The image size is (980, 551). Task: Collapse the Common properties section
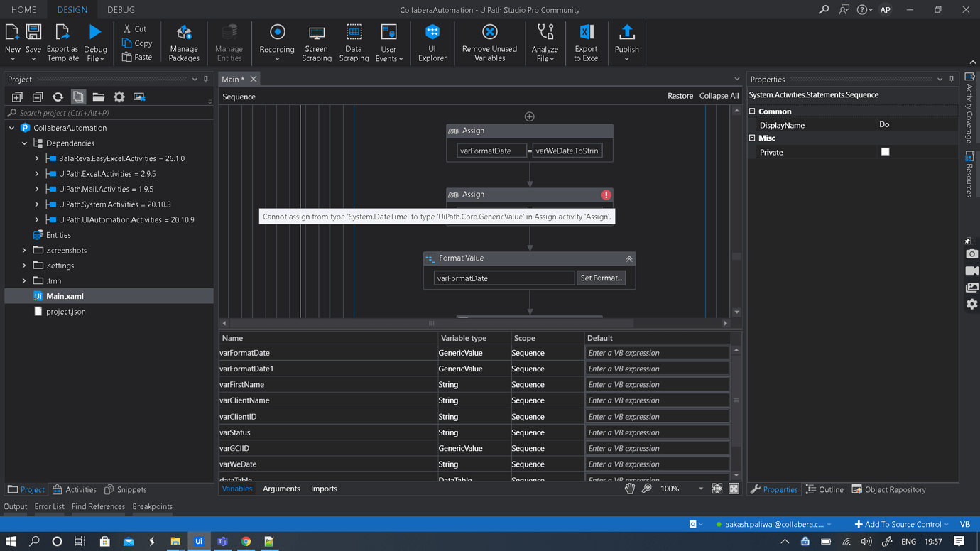pos(753,111)
